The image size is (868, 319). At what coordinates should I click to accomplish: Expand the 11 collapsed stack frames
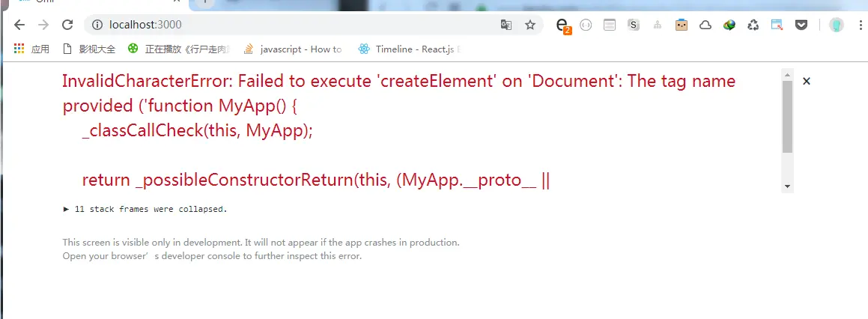(145, 210)
